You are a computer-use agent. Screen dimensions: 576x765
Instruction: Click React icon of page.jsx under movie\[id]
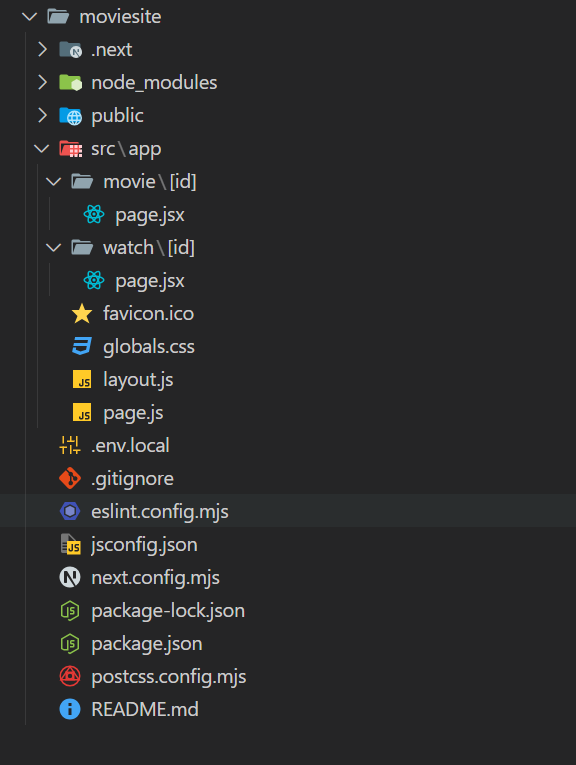(94, 214)
